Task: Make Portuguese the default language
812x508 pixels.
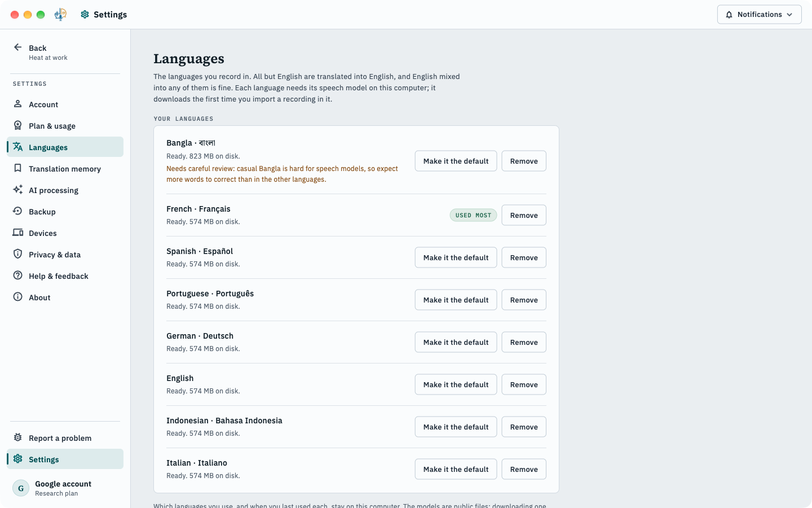Action: (x=456, y=300)
